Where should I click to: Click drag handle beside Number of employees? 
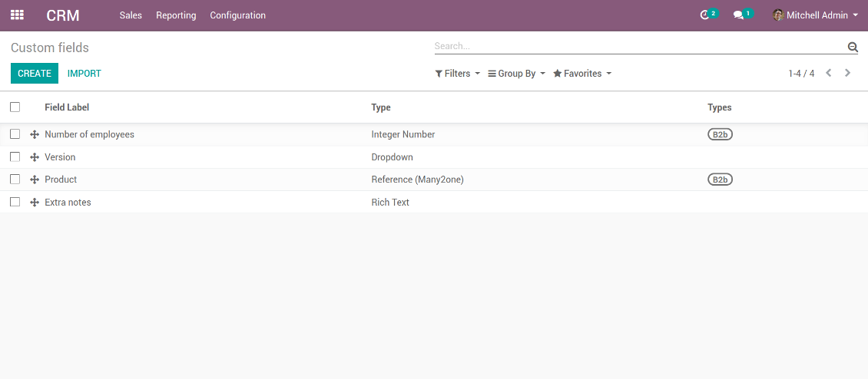pyautogui.click(x=35, y=135)
